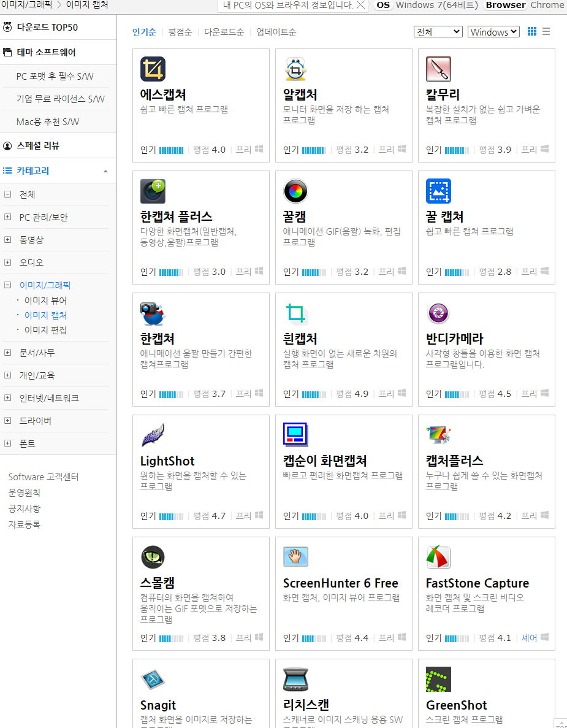Open the Snagit app icon
Image resolution: width=567 pixels, height=728 pixels.
pos(153,680)
